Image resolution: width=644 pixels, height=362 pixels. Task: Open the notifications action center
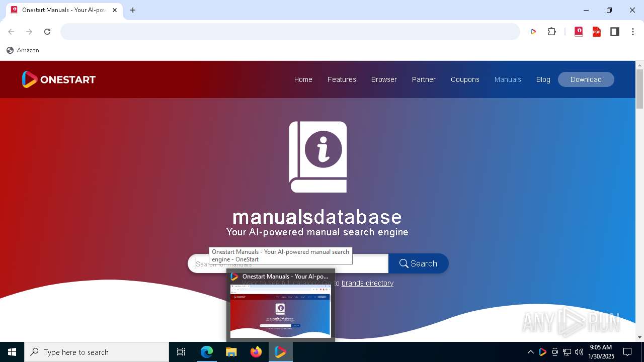click(x=628, y=352)
